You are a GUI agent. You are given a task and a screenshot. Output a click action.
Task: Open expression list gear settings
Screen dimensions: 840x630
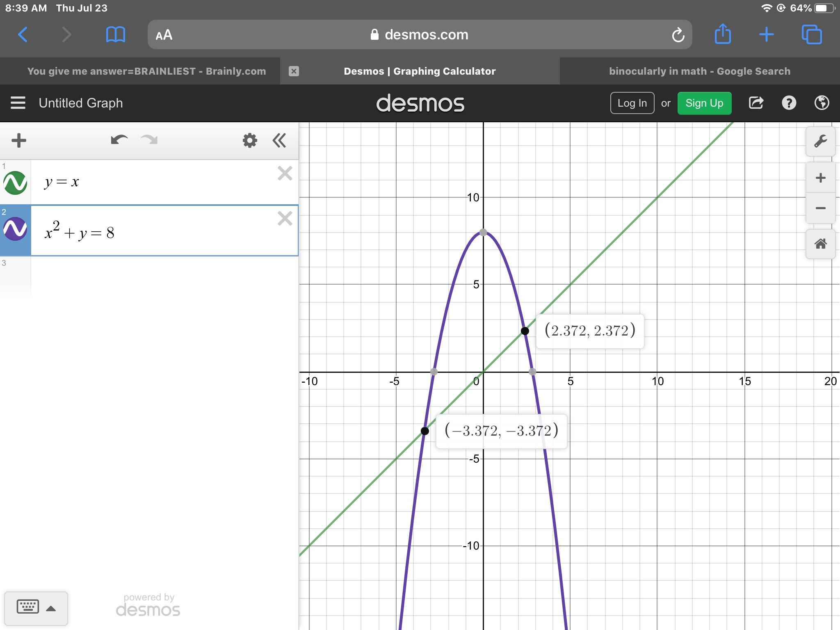249,141
